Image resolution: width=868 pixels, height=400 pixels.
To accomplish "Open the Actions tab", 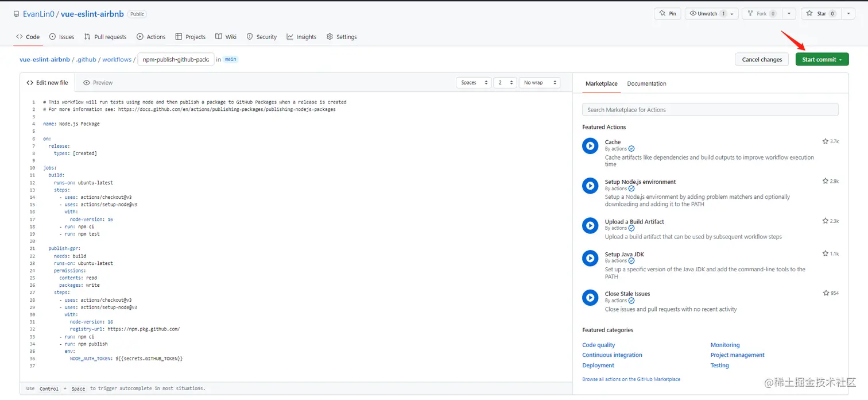I will pos(151,37).
